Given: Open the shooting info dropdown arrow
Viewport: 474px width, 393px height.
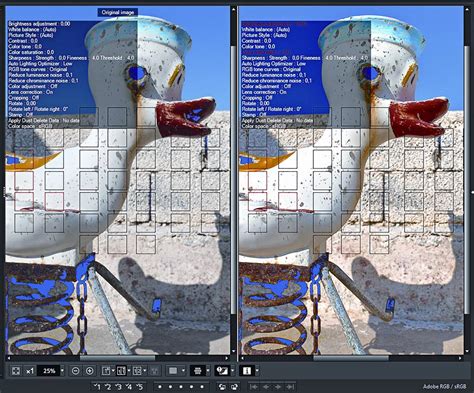Looking at the screenshot, I should [257, 371].
